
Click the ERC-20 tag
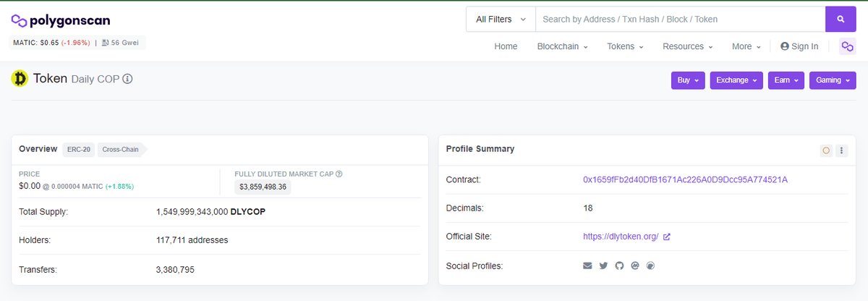pyautogui.click(x=78, y=149)
